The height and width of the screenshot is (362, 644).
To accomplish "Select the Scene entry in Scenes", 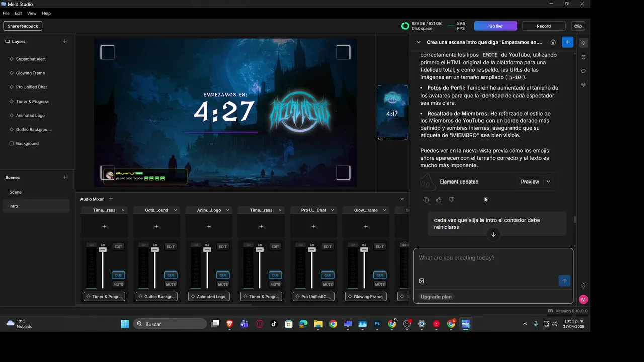I will [35, 192].
